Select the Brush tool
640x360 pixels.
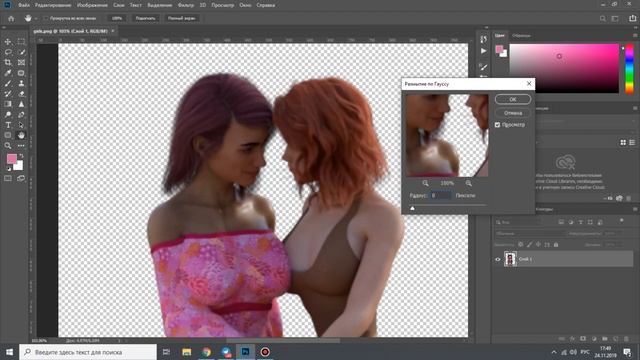[8, 83]
